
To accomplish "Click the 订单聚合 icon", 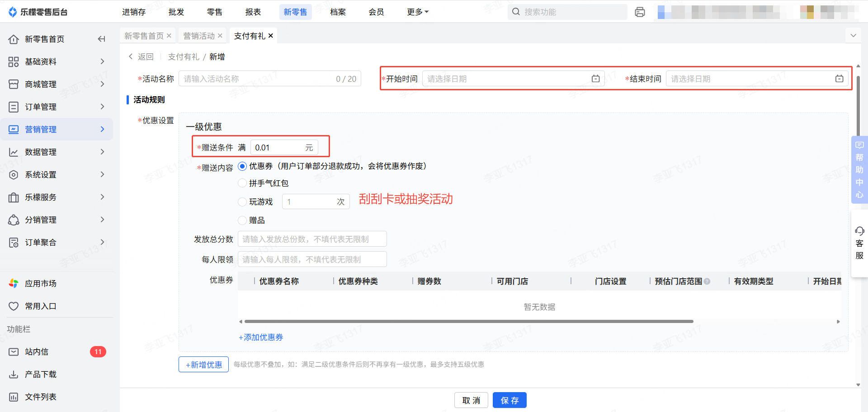I will point(14,243).
